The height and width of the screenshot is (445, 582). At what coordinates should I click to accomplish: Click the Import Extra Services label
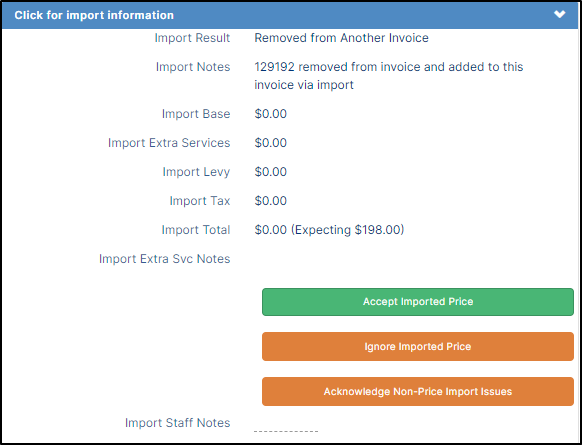[x=169, y=143]
